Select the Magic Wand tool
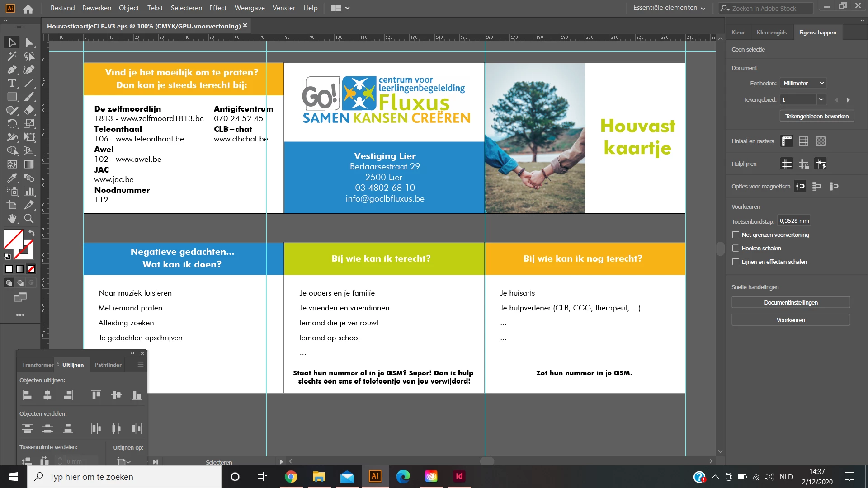This screenshot has height=488, width=868. pyautogui.click(x=12, y=56)
